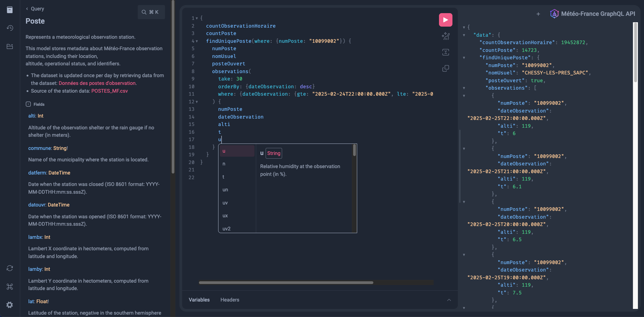Merge fragments into the query
This screenshot has height=317, width=644.
445,52
